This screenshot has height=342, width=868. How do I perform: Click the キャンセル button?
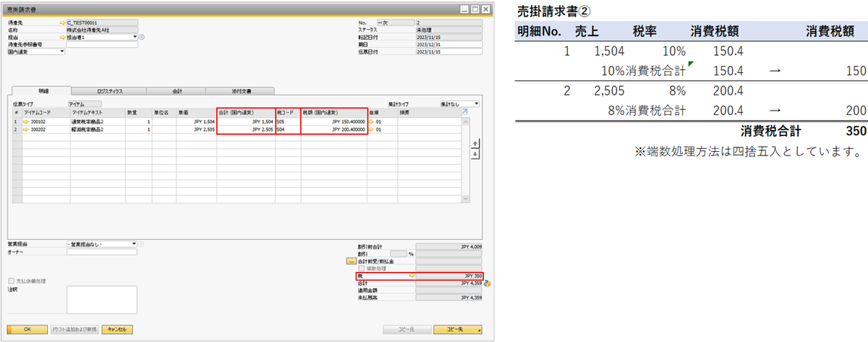(117, 330)
